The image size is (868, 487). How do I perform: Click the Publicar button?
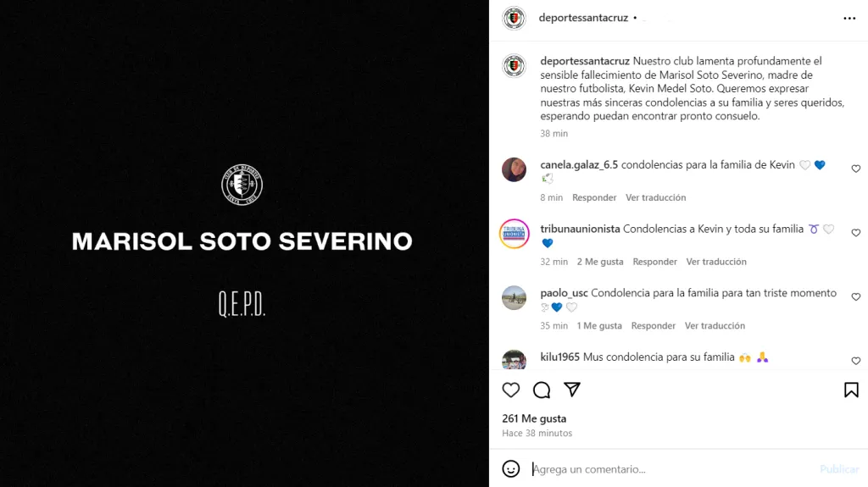(x=838, y=469)
